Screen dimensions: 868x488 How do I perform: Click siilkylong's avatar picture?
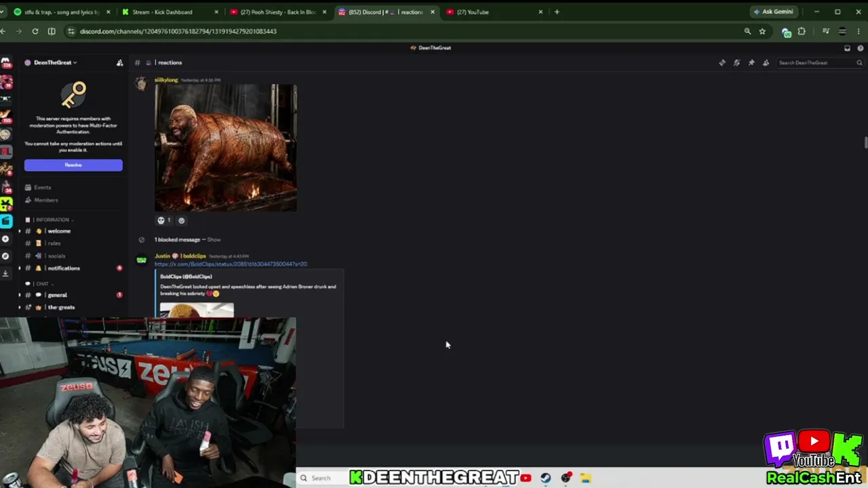[x=141, y=84]
